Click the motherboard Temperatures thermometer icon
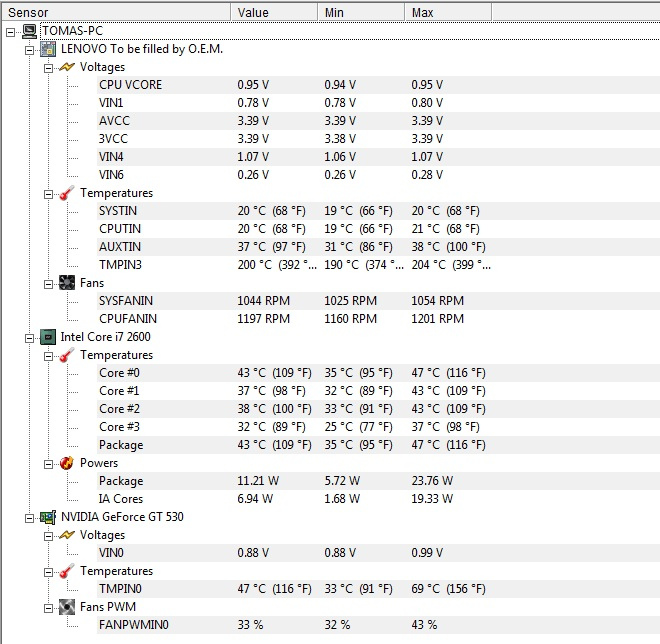660x644 pixels. pos(67,193)
